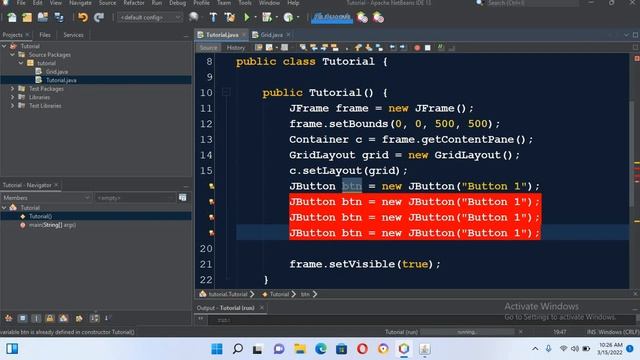
Task: Click the Open Project toolbar icon
Action: pyautogui.click(x=43, y=18)
